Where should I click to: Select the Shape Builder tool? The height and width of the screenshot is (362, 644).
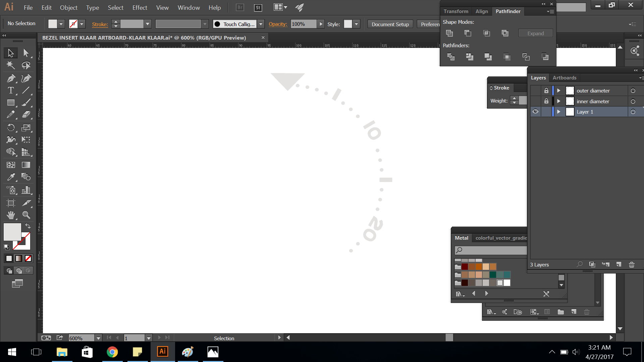click(x=11, y=152)
